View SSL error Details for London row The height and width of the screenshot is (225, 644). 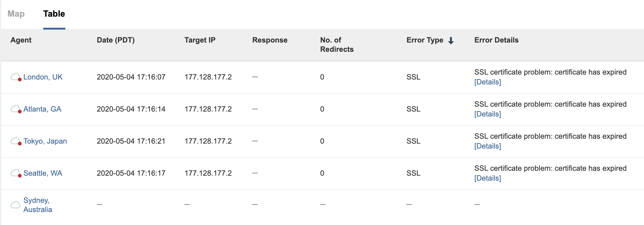click(x=488, y=82)
